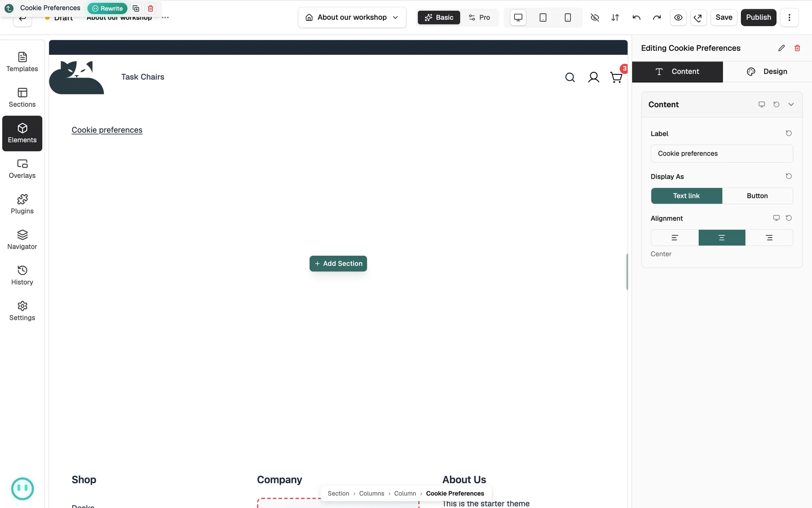Reset the Content section settings

pos(776,104)
